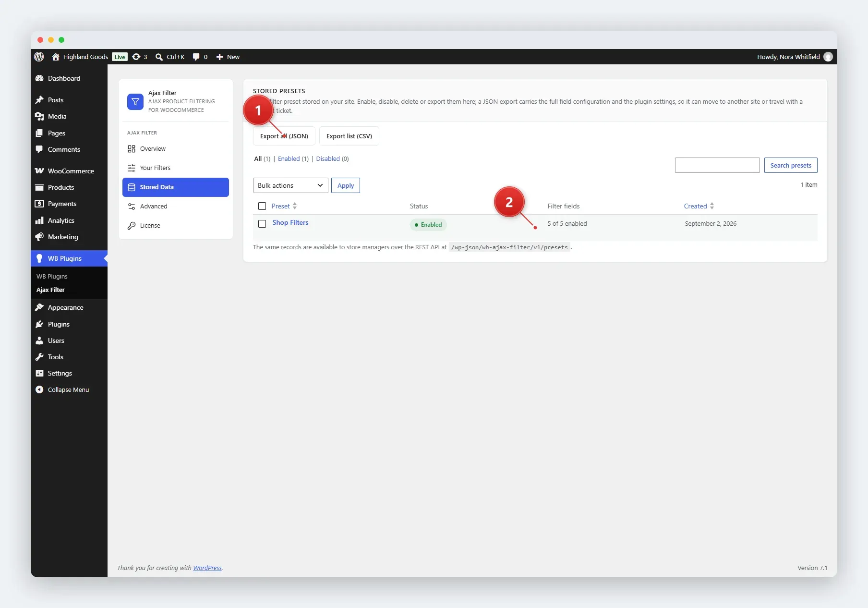Viewport: 868px width, 608px height.
Task: Click the Pages icon in sidebar
Action: point(39,133)
